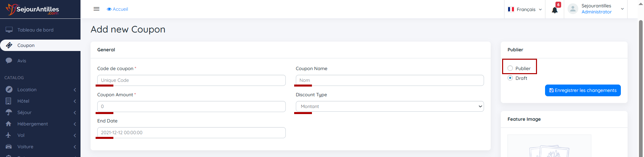Open the Discount Type dropdown
The width and height of the screenshot is (644, 157).
coord(389,106)
